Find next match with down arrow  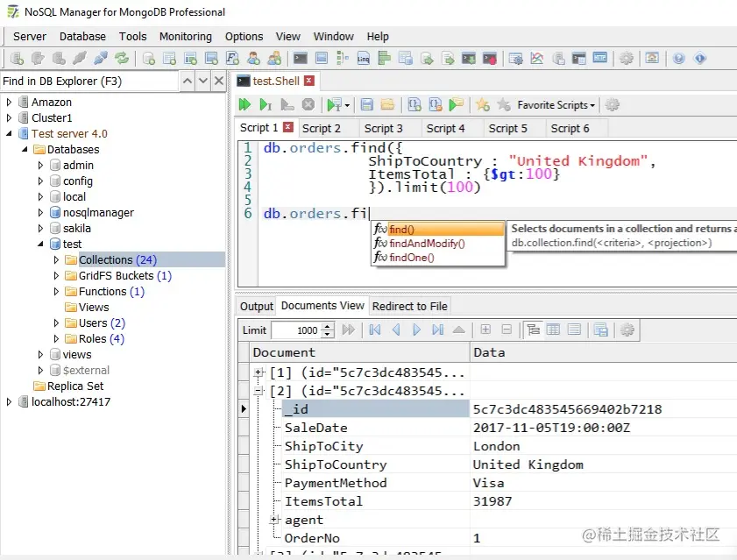[x=203, y=81]
